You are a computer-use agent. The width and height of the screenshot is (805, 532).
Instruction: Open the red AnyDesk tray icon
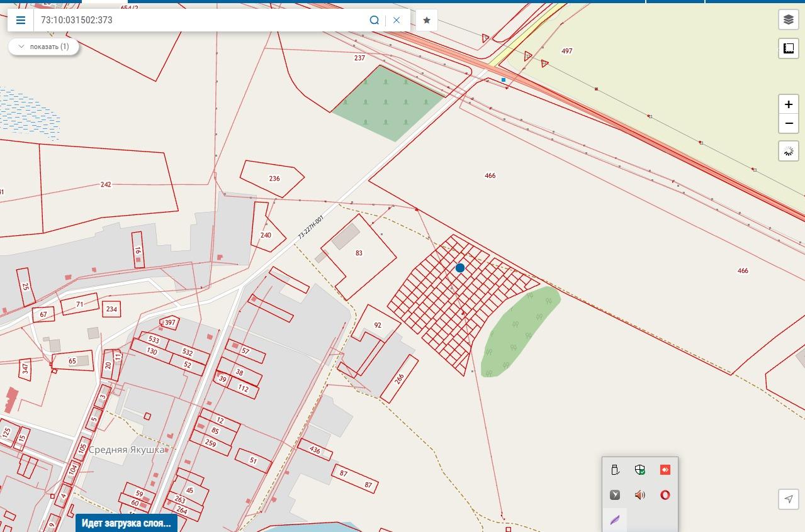coord(665,470)
